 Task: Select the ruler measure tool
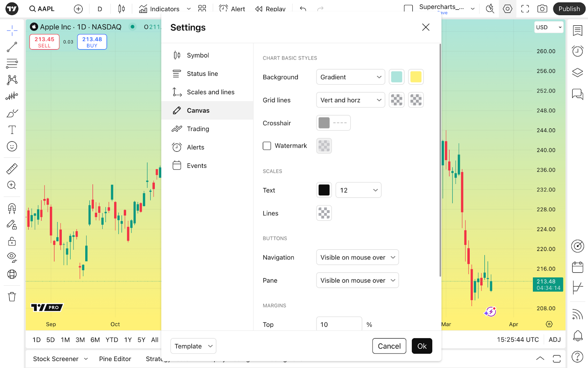pos(12,169)
